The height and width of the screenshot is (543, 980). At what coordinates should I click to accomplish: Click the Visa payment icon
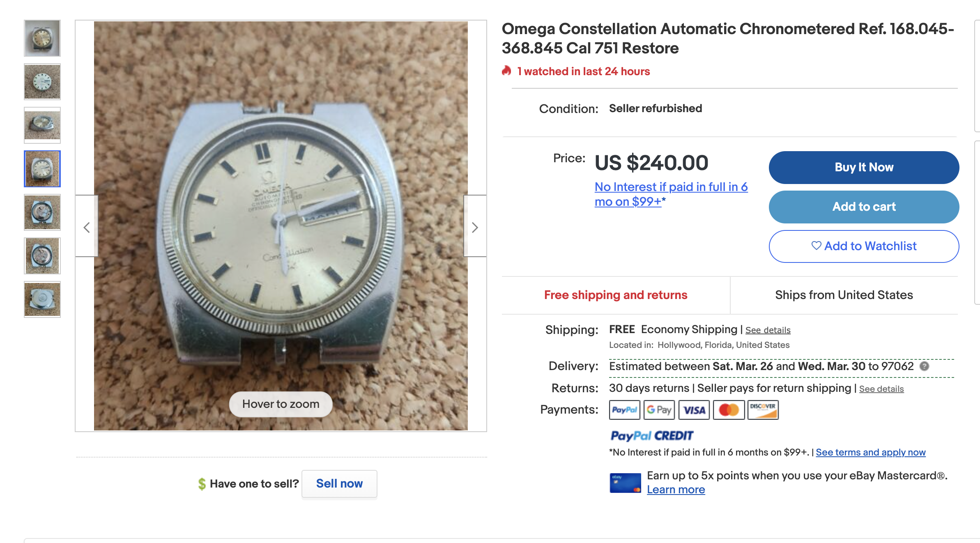(x=694, y=410)
